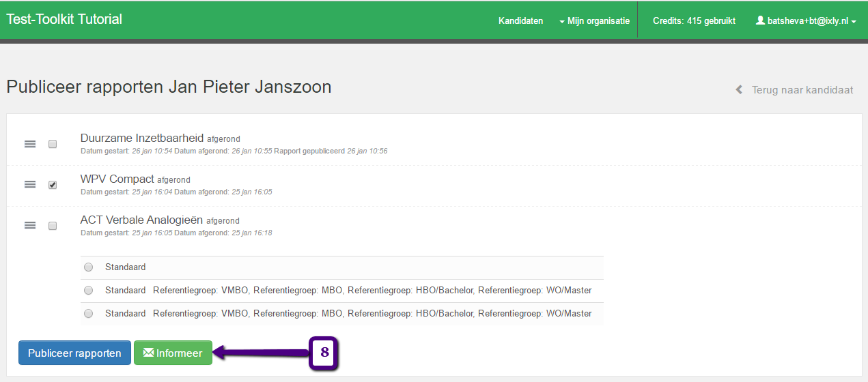Viewport: 868px width, 382px height.
Task: Click the back chevron beside Terug naar kandidaat
Action: (739, 90)
